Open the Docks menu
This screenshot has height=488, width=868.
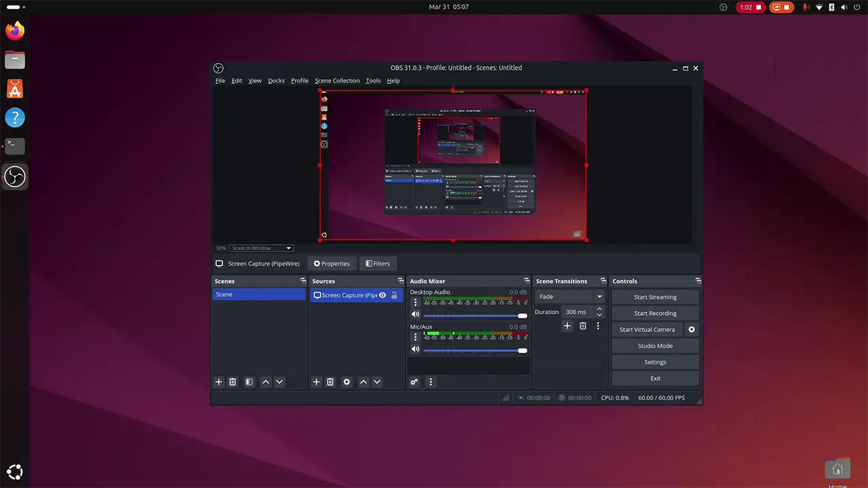coord(277,81)
